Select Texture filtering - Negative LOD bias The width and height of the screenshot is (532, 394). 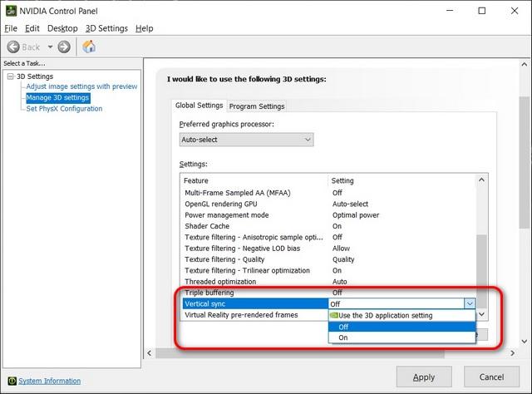click(x=328, y=249)
